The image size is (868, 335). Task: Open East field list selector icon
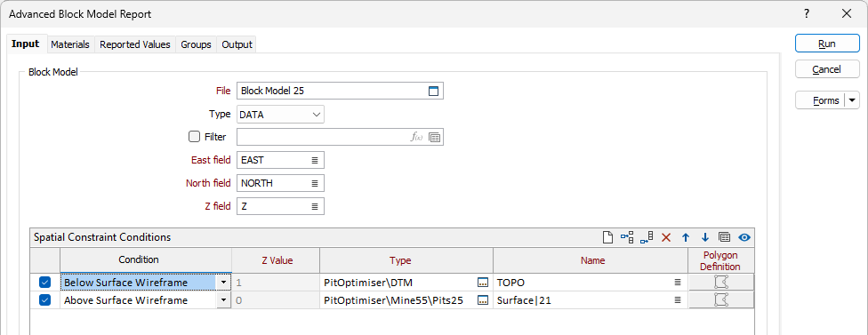(x=315, y=160)
